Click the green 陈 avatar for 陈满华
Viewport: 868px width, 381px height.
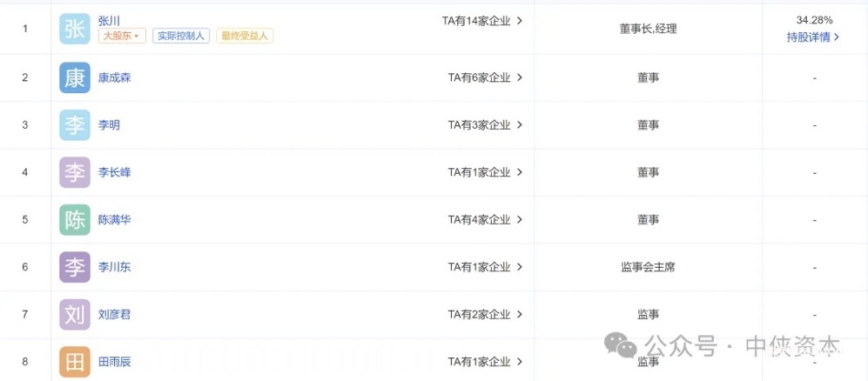pos(75,220)
